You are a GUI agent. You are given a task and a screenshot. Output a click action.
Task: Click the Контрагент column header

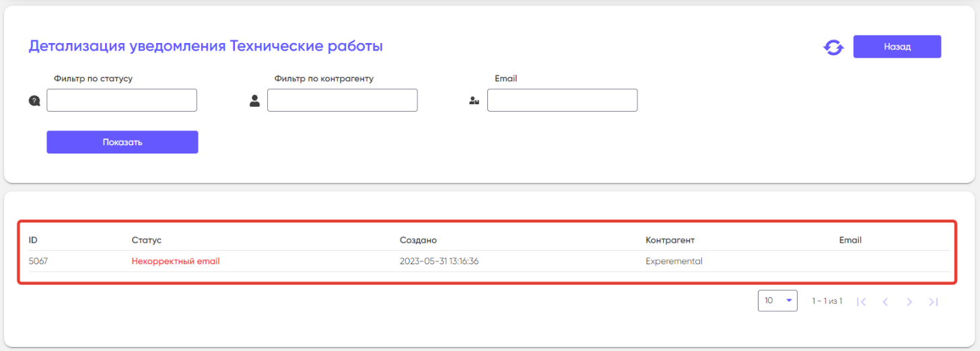(x=670, y=240)
